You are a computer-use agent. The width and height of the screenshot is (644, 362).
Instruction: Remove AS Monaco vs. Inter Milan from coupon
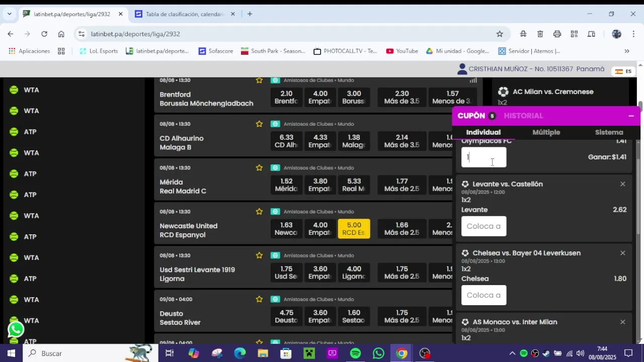(x=622, y=322)
